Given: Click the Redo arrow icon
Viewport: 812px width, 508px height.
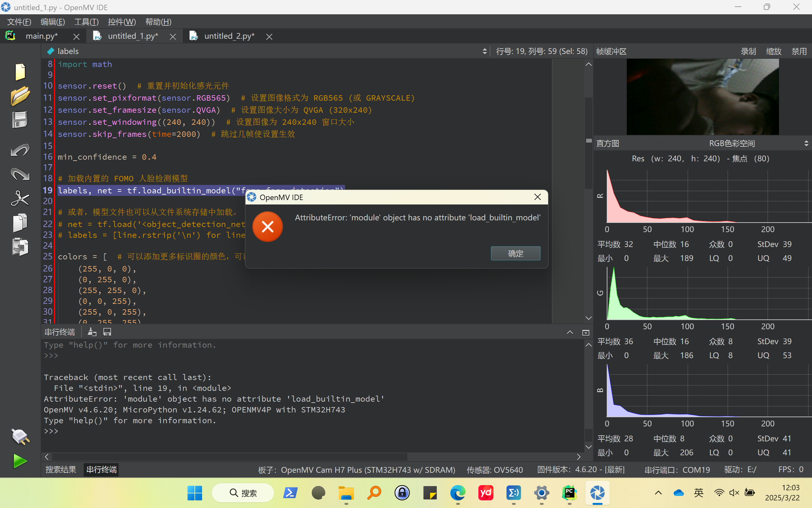Looking at the screenshot, I should [20, 174].
